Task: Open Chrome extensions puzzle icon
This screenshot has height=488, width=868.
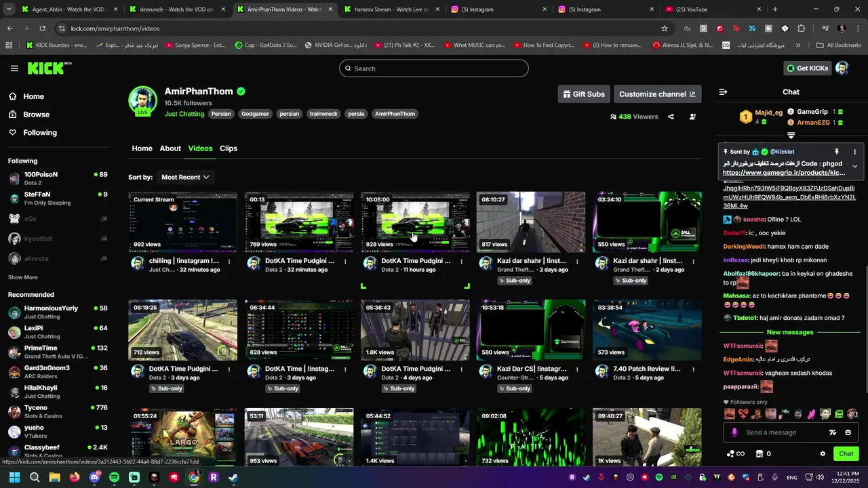Action: coord(801,28)
